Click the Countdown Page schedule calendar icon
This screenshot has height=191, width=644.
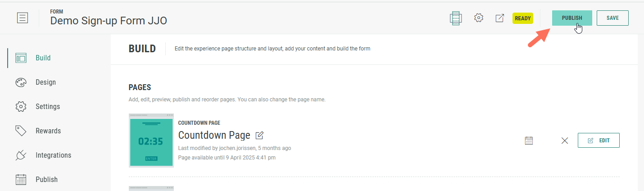[x=529, y=141]
